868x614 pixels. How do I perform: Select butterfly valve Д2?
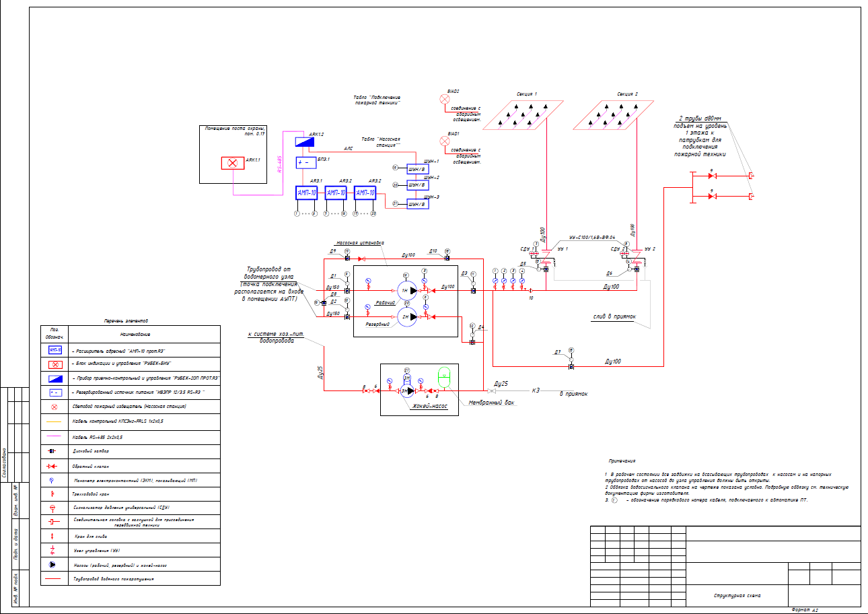click(x=347, y=316)
